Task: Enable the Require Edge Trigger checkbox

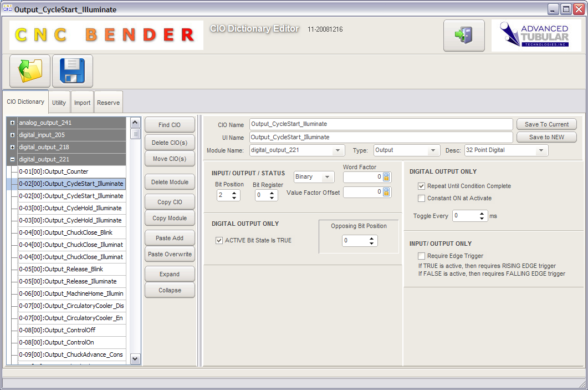Action: pos(422,256)
